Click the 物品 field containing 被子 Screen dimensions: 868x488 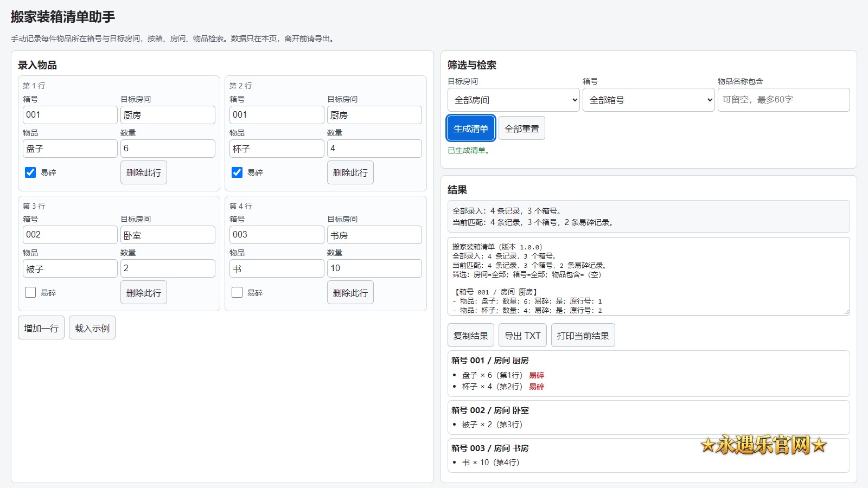click(70, 268)
